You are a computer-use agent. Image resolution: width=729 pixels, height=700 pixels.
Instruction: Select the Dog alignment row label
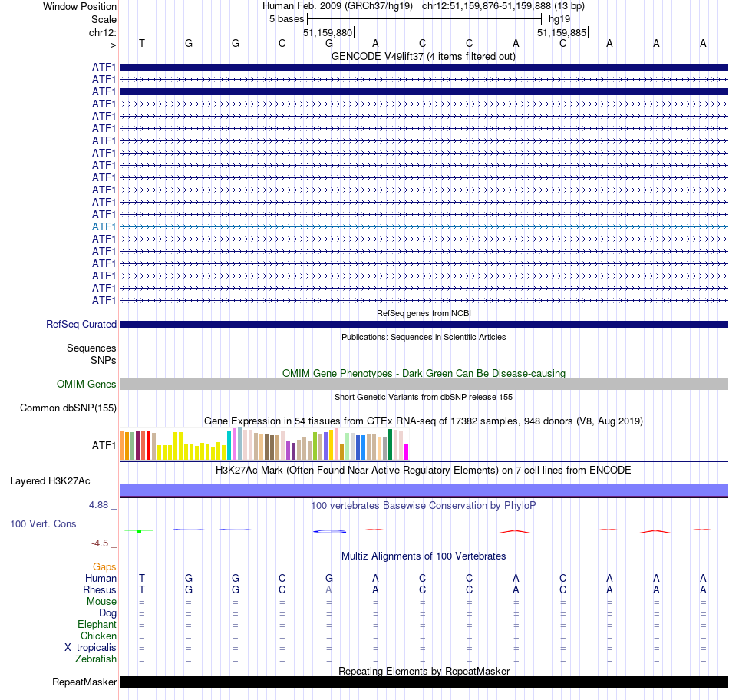click(x=107, y=613)
